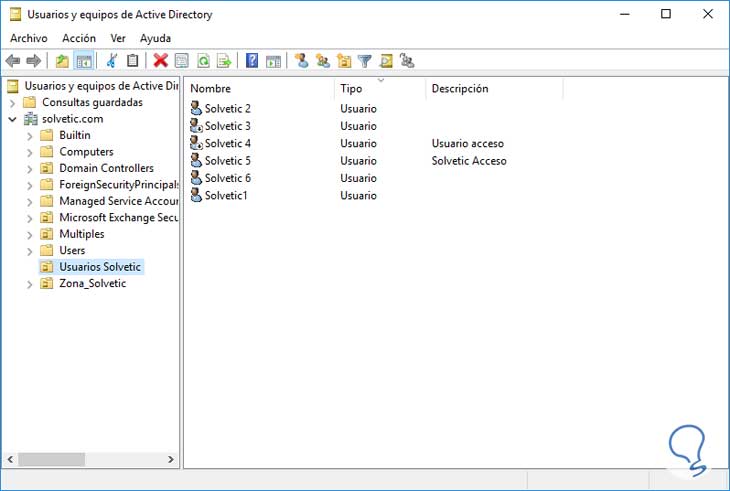730x491 pixels.
Task: Expand the Multiples organizational unit
Action: (30, 235)
